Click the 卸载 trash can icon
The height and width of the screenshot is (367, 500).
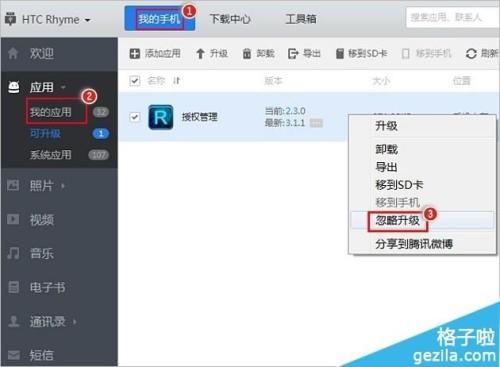tap(247, 54)
